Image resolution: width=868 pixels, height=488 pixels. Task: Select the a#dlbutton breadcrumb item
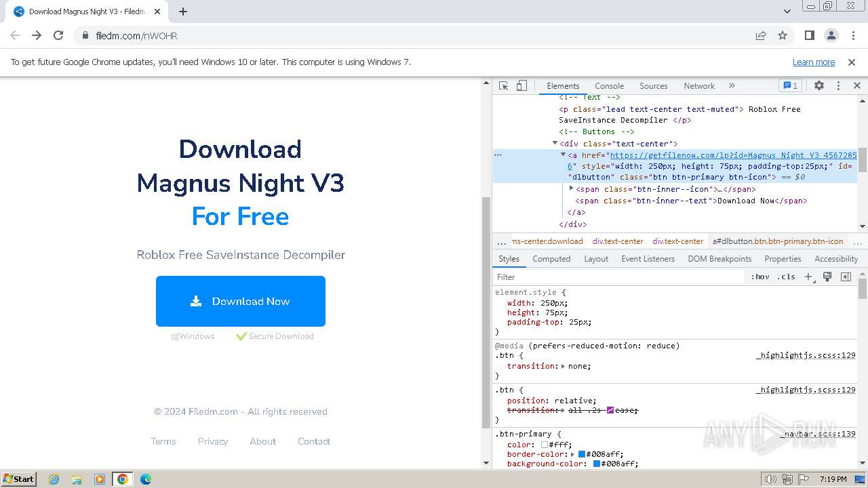tap(778, 241)
